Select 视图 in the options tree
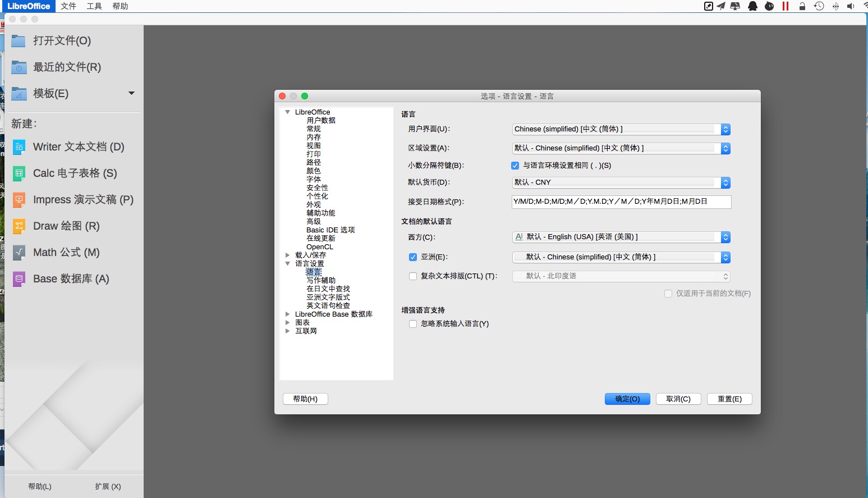The height and width of the screenshot is (498, 868). click(x=314, y=146)
